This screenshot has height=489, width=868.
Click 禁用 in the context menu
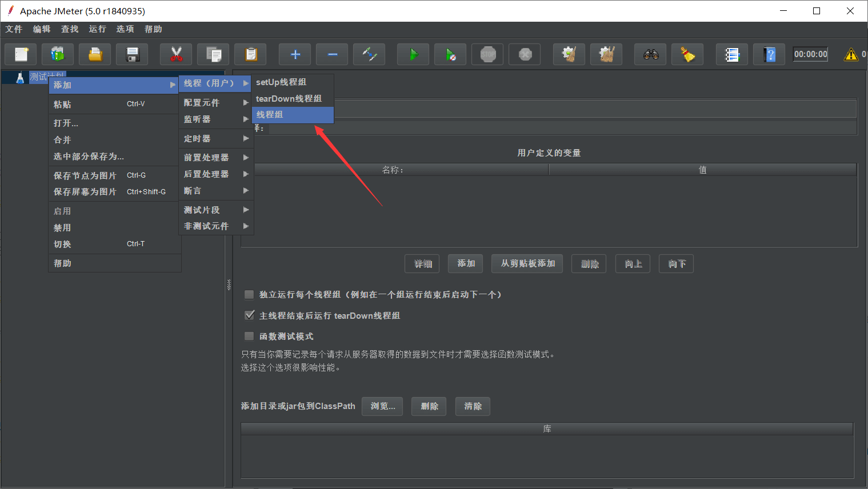point(114,228)
